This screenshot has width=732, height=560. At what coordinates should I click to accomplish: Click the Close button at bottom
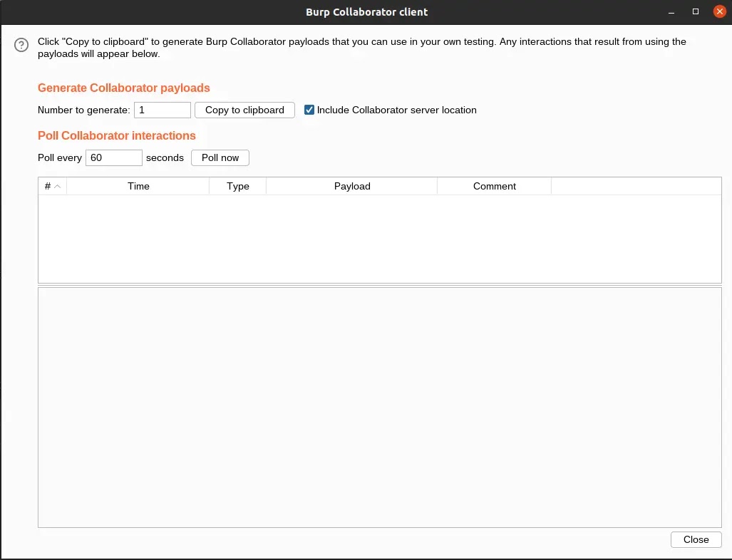click(x=696, y=539)
